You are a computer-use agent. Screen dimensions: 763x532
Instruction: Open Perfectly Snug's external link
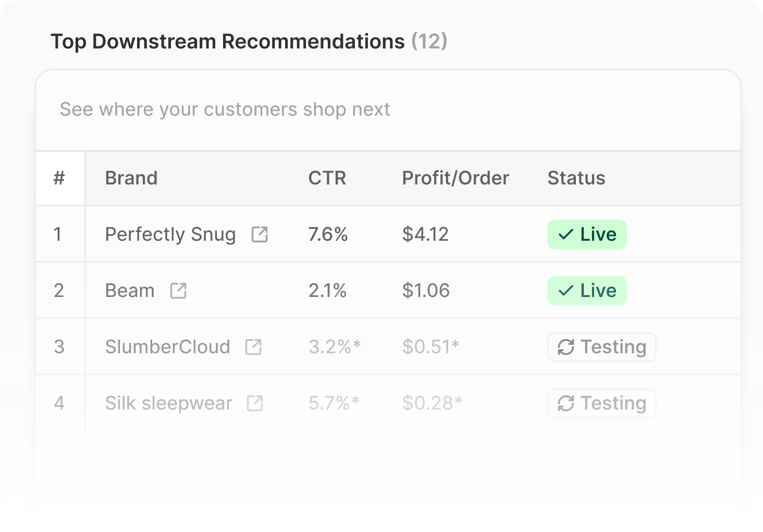coord(259,234)
